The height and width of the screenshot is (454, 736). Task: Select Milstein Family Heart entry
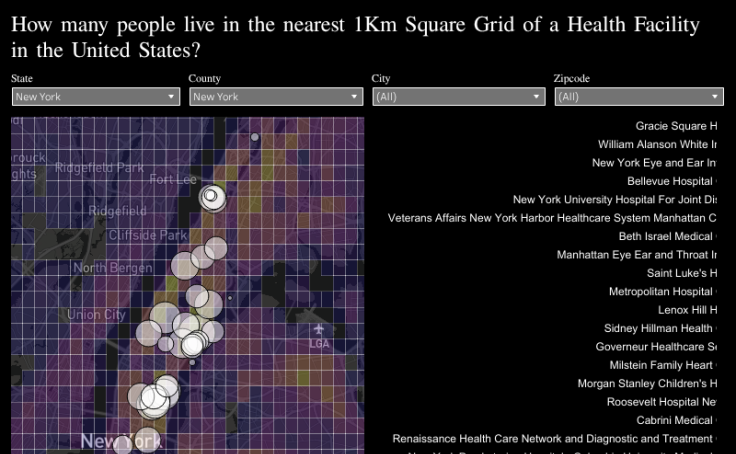663,365
